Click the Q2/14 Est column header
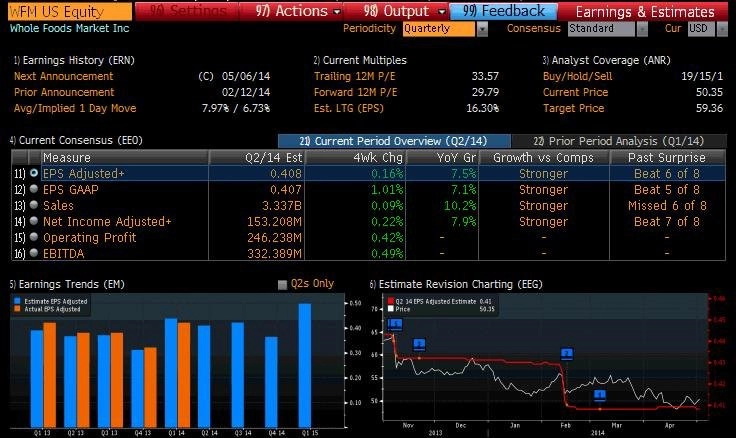This screenshot has width=736, height=438. coord(257,157)
